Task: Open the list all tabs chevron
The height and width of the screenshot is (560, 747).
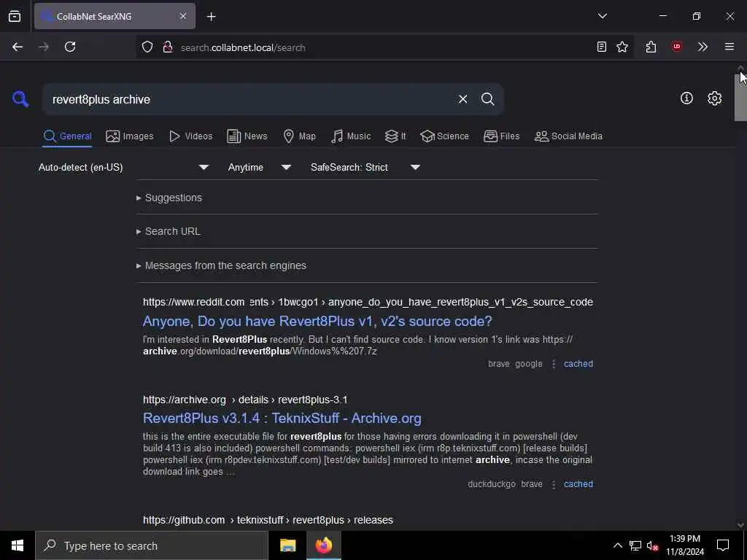Action: click(x=602, y=16)
